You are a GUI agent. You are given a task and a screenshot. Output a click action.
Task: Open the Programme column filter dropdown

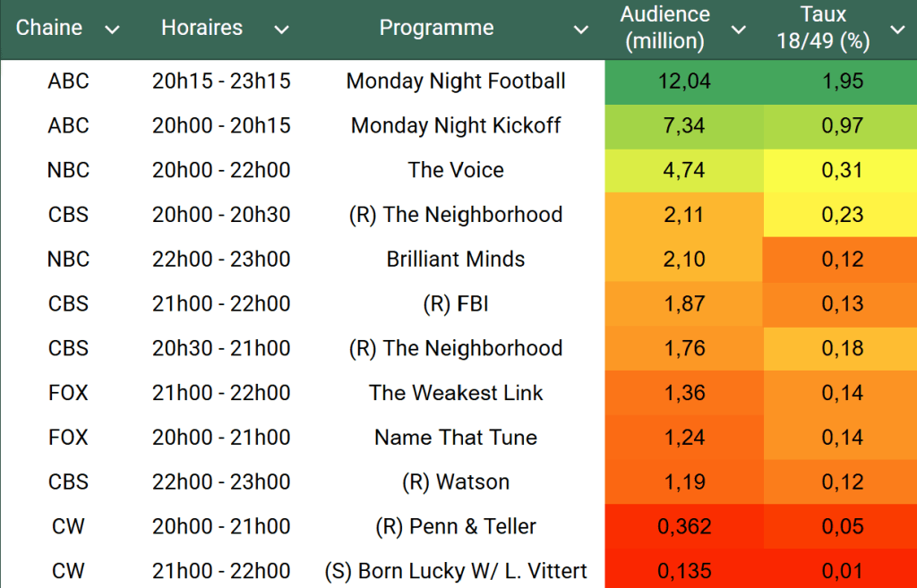(x=581, y=30)
